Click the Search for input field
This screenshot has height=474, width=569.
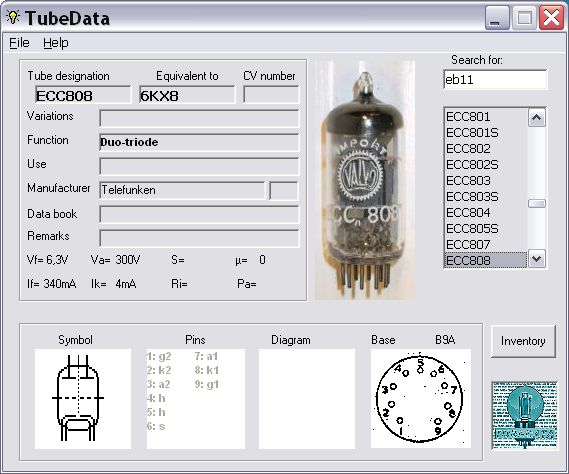[495, 79]
